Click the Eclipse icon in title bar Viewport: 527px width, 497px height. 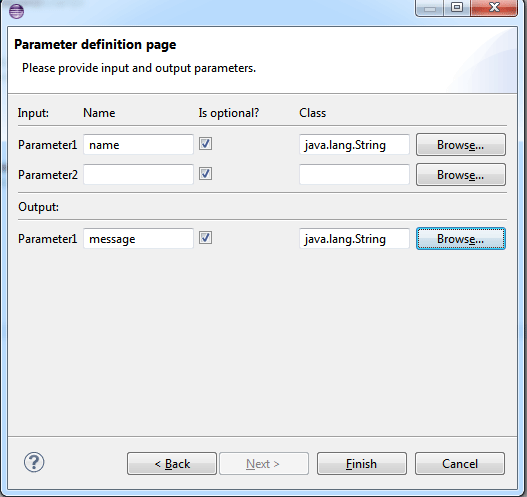pos(16,11)
